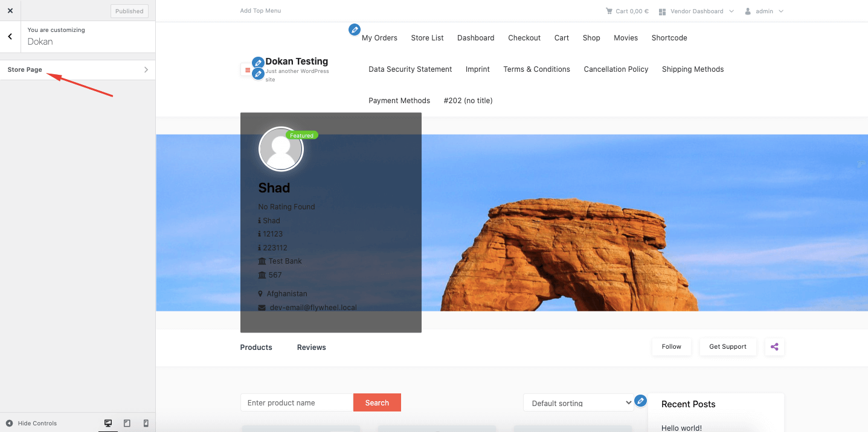
Task: Click the Add Top Menu link
Action: coord(260,11)
